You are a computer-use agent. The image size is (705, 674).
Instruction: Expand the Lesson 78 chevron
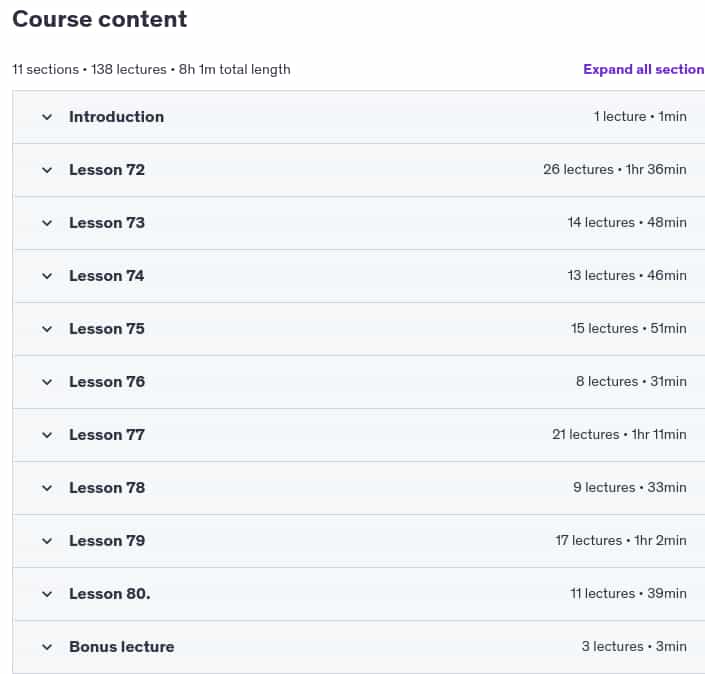point(47,488)
